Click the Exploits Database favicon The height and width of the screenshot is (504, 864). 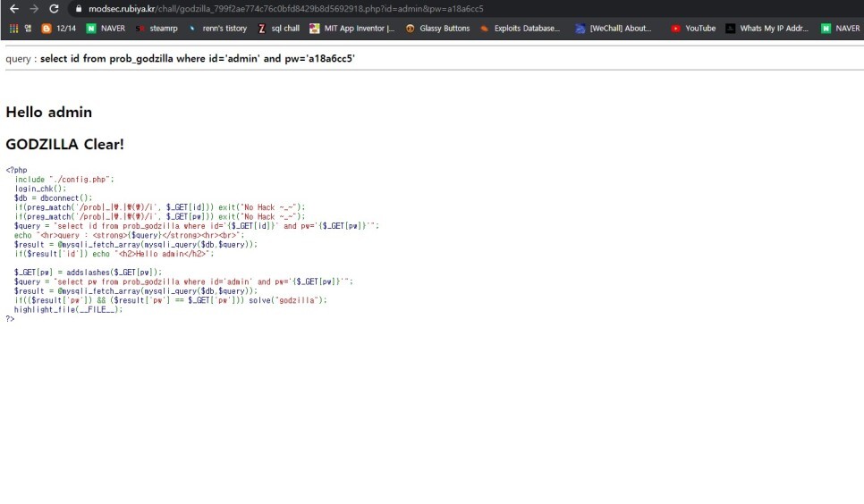(x=485, y=29)
